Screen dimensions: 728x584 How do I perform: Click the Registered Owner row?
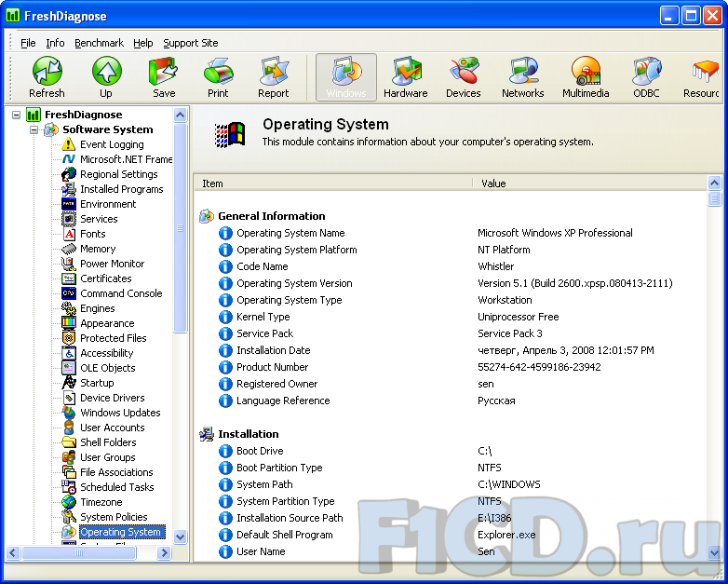(x=451, y=384)
